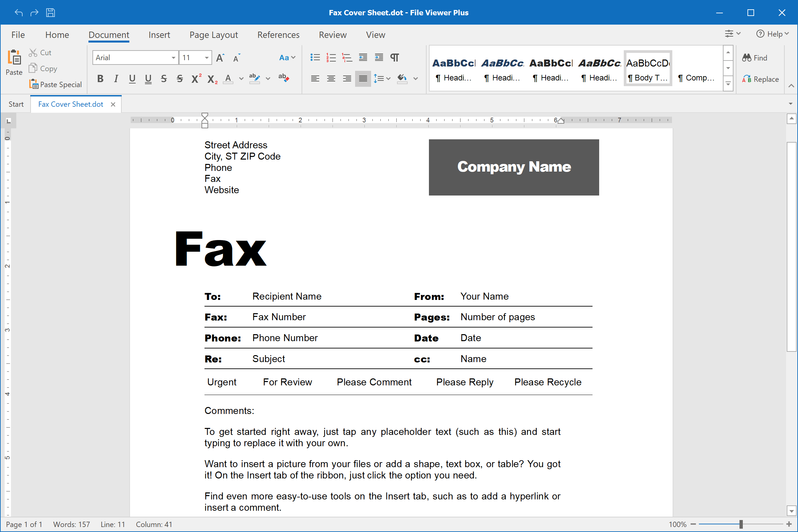Close the Fax Cover Sheet.dot tab

[113, 104]
